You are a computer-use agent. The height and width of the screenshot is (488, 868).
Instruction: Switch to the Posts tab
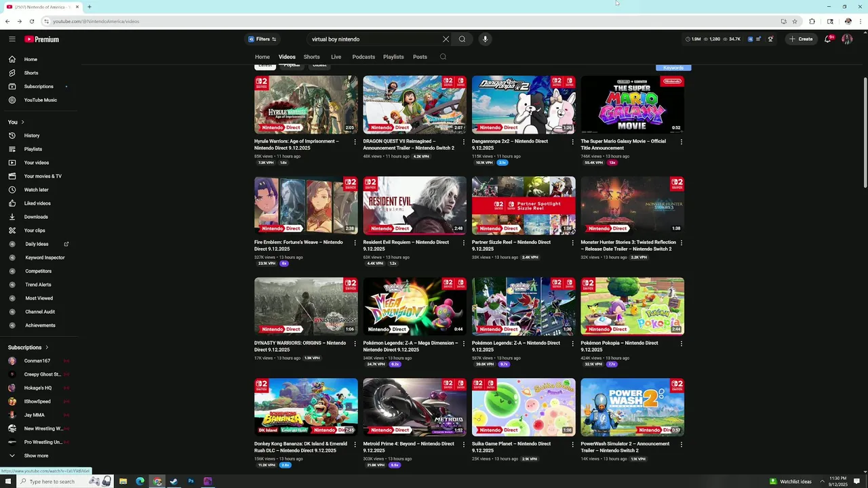420,57
